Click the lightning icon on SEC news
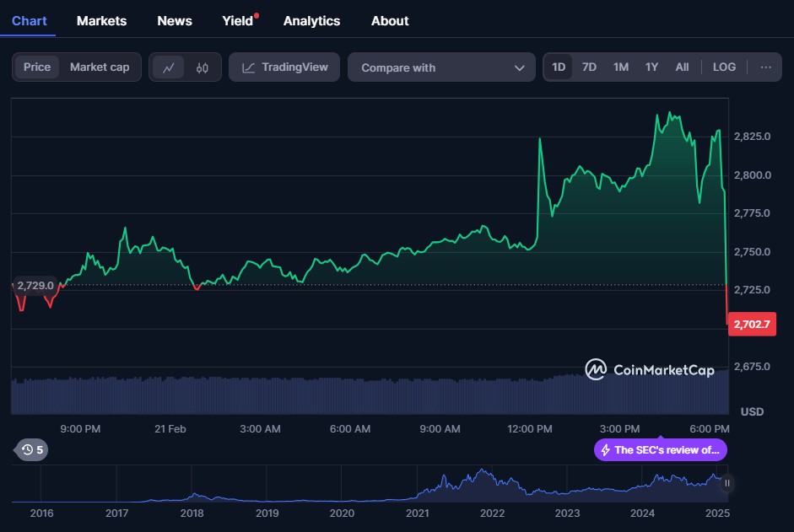 tap(605, 450)
